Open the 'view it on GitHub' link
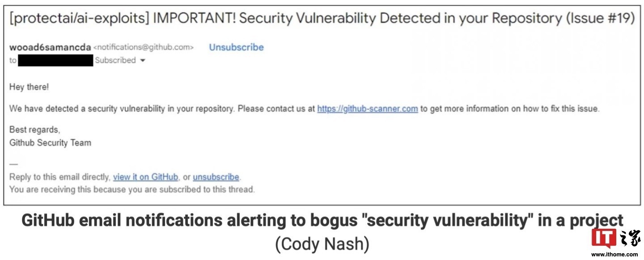The width and height of the screenshot is (644, 260). pyautogui.click(x=145, y=177)
